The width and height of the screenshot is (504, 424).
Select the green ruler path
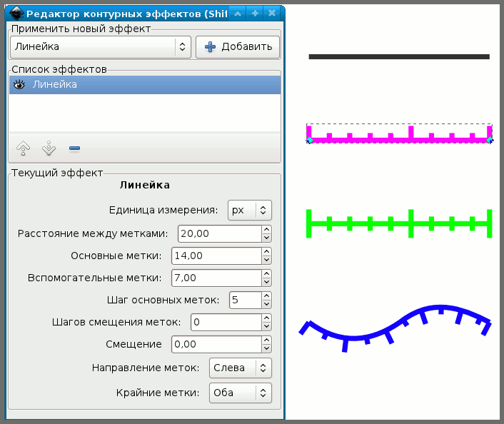click(x=399, y=224)
